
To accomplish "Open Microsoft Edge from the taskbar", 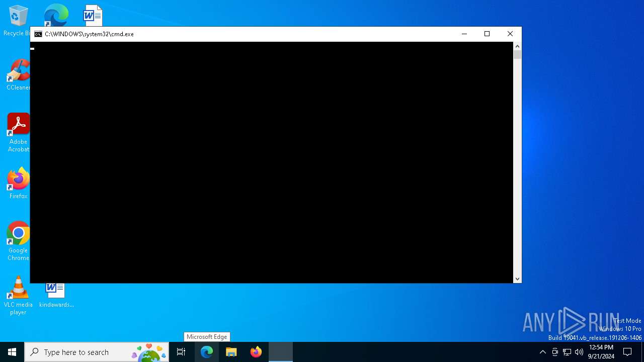I will pos(207,352).
